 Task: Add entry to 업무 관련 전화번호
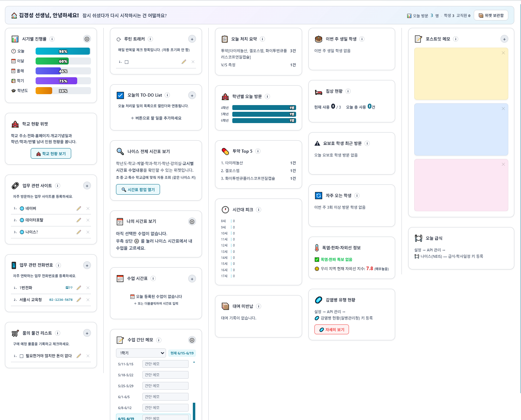pos(87,265)
